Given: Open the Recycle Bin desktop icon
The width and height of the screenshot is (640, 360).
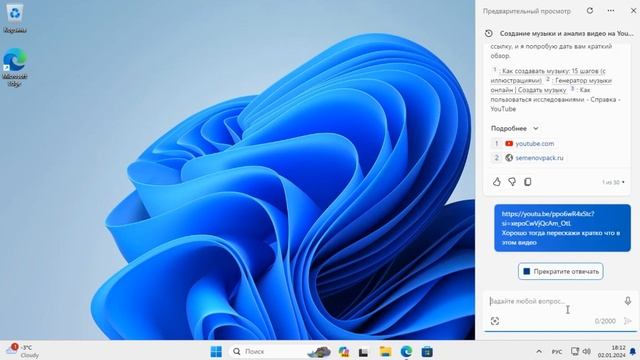Looking at the screenshot, I should click(x=15, y=19).
